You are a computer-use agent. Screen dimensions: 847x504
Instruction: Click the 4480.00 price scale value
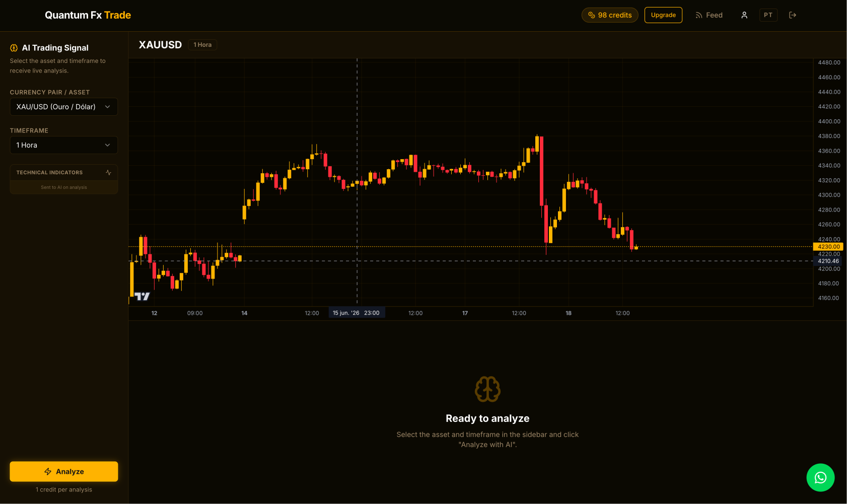coord(829,62)
